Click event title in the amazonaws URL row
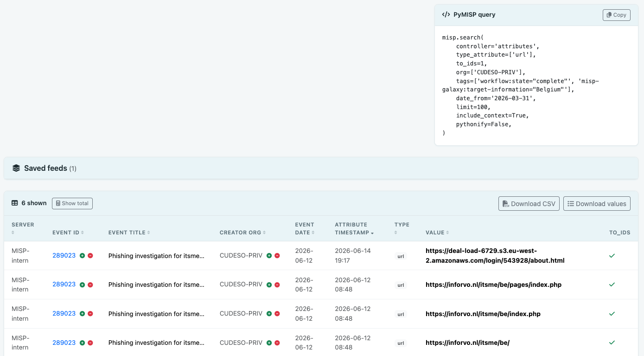The height and width of the screenshot is (356, 644). pyautogui.click(x=156, y=256)
